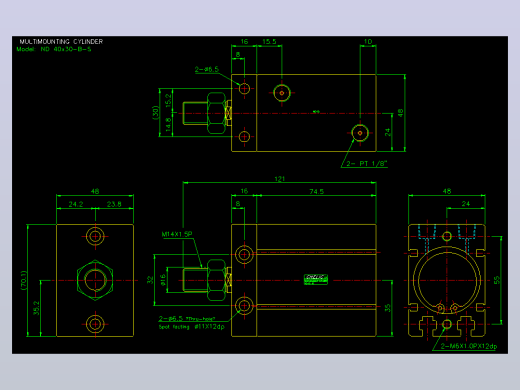Select the 15.2 dimension value

(168, 100)
